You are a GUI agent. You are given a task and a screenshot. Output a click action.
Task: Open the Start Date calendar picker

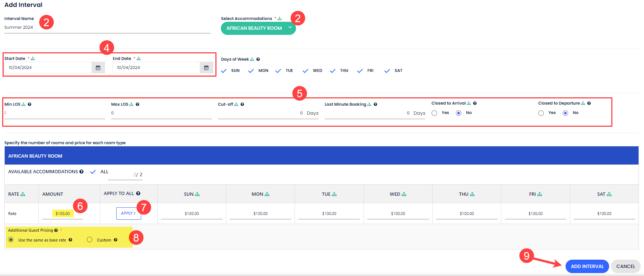point(98,68)
